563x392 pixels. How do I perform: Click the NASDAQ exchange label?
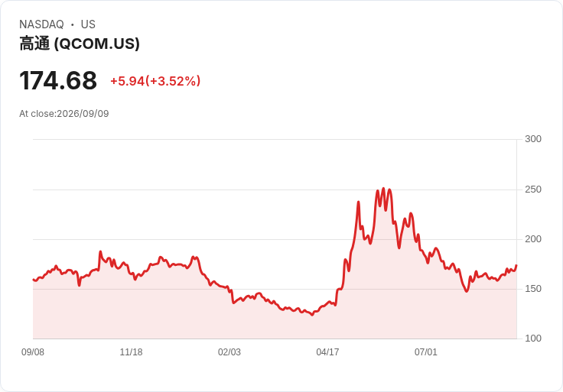coord(41,24)
